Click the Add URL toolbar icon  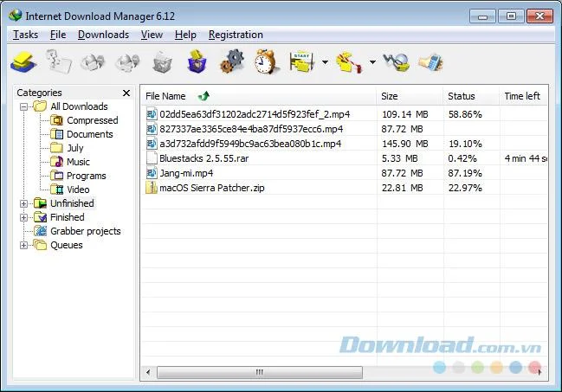[x=23, y=62]
